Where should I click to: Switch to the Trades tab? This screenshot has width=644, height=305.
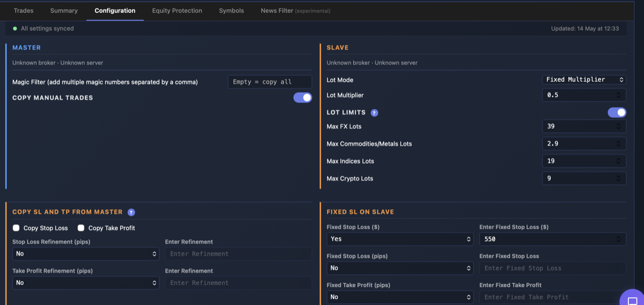24,11
